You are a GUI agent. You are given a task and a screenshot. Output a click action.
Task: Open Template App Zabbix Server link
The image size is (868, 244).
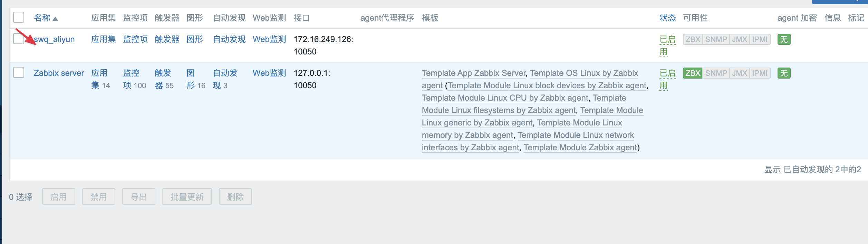tap(473, 73)
